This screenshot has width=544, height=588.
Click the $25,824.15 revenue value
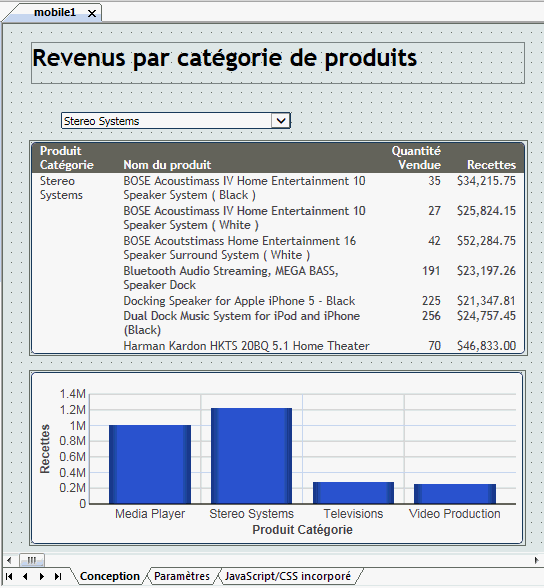(x=486, y=211)
